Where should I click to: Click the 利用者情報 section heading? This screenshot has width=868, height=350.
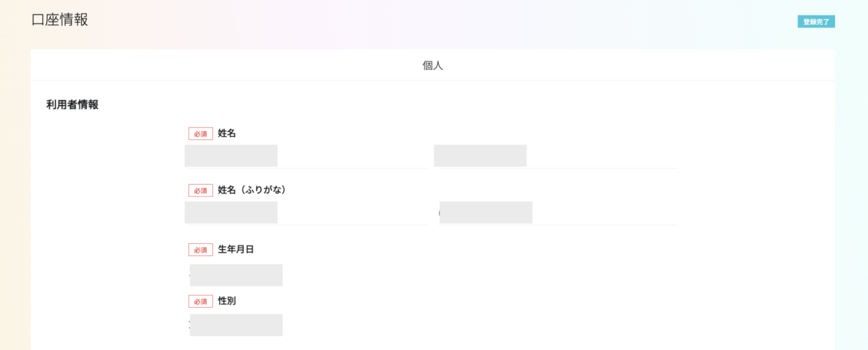coord(72,105)
